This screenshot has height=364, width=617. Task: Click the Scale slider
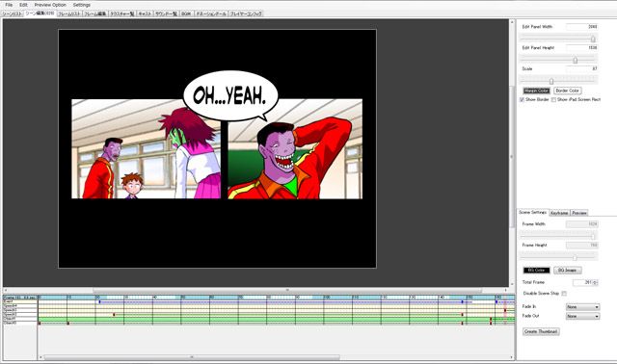click(x=559, y=81)
